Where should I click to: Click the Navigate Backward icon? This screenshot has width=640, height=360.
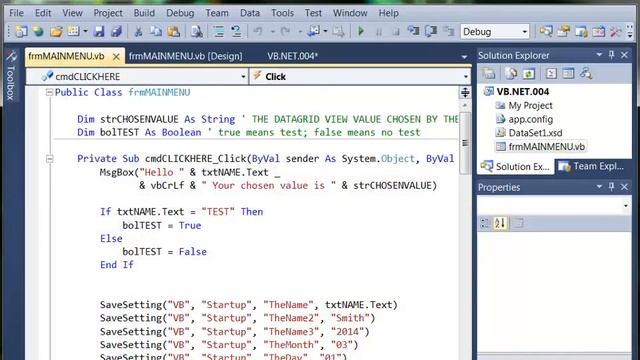313,31
